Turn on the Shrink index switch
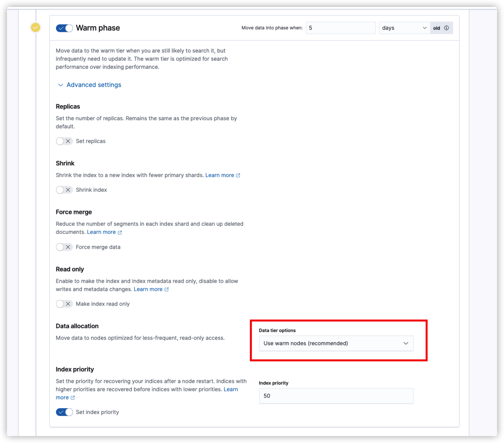504x443 pixels. [x=64, y=190]
